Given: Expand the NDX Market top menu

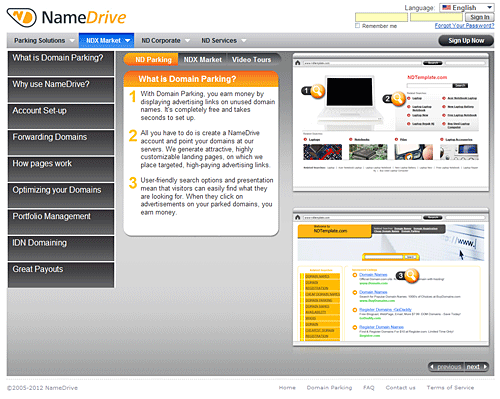Looking at the screenshot, I should point(107,40).
